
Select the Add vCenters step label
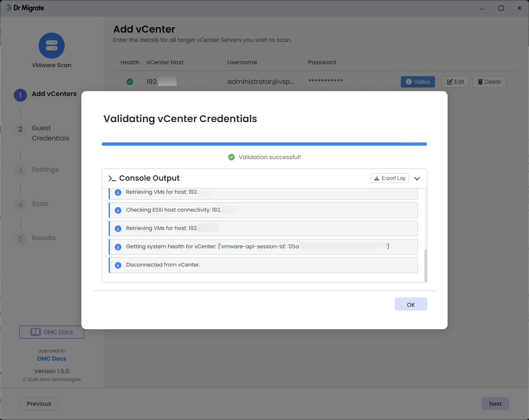point(54,94)
